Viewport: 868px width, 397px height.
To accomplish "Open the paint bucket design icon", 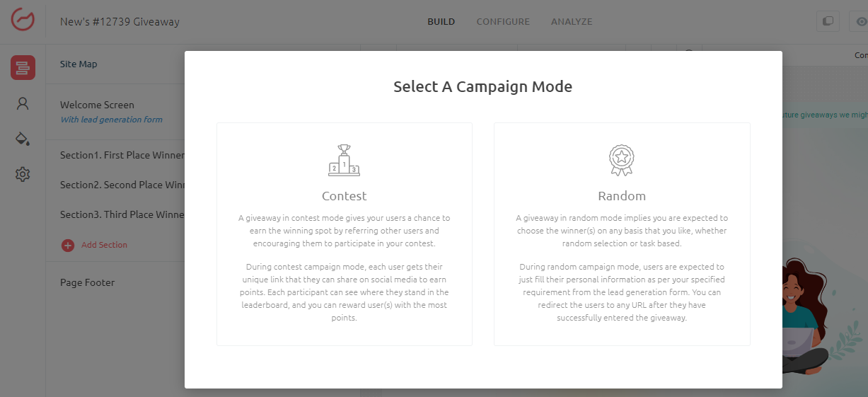I will click(23, 139).
